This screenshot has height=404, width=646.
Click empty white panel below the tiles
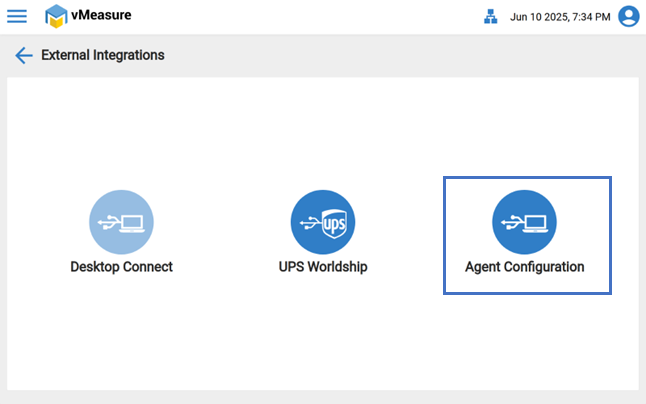323,340
